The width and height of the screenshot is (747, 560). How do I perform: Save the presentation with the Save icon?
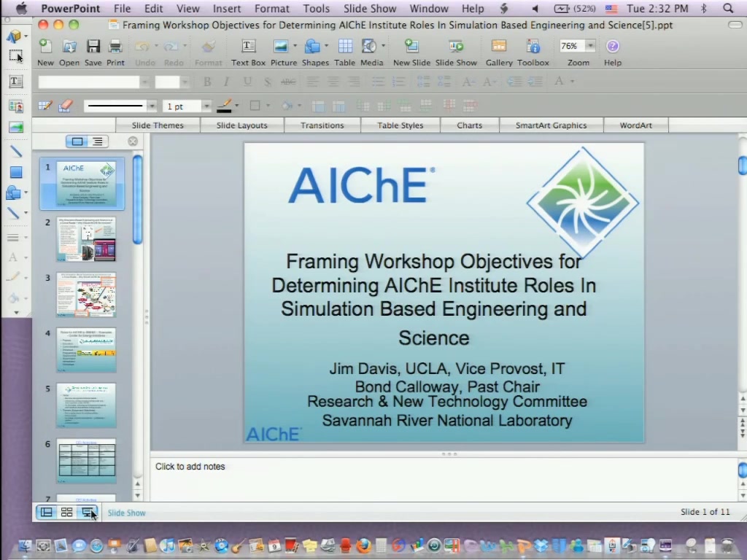click(93, 47)
